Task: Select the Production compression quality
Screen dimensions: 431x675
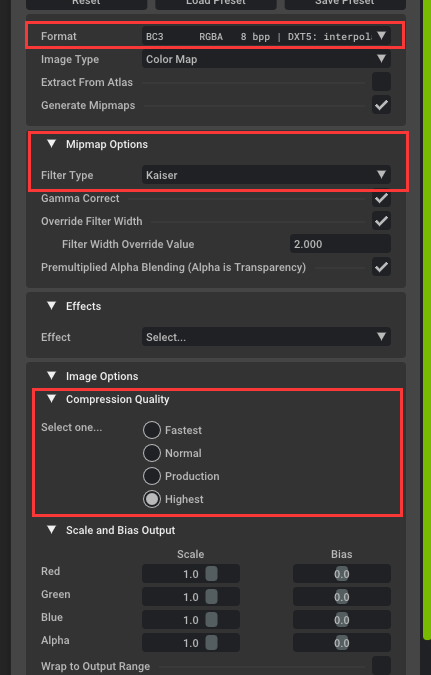Action: pyautogui.click(x=152, y=476)
